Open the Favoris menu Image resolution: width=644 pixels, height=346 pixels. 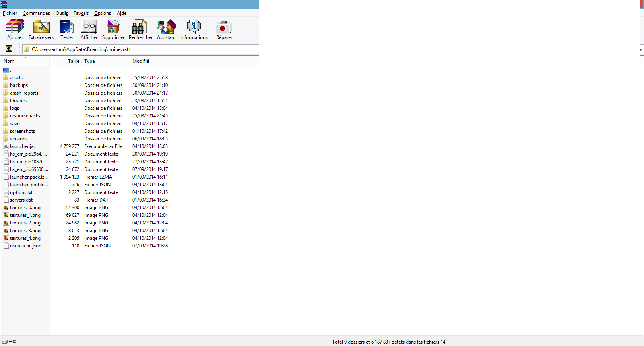click(x=81, y=13)
